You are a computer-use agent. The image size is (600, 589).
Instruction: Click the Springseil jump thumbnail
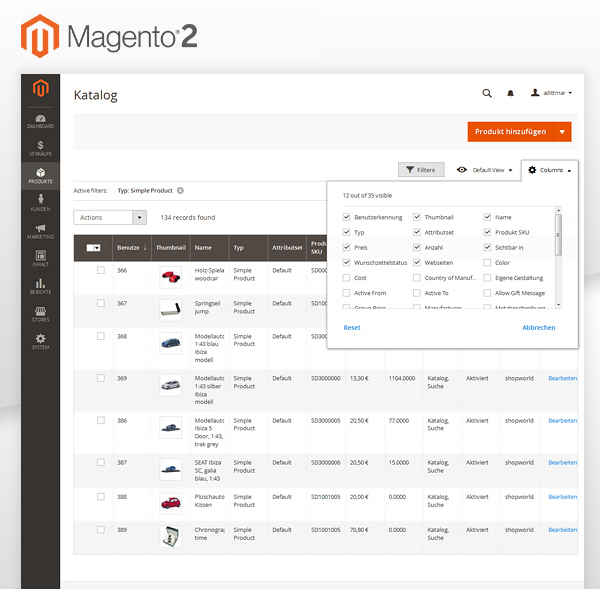tap(171, 310)
